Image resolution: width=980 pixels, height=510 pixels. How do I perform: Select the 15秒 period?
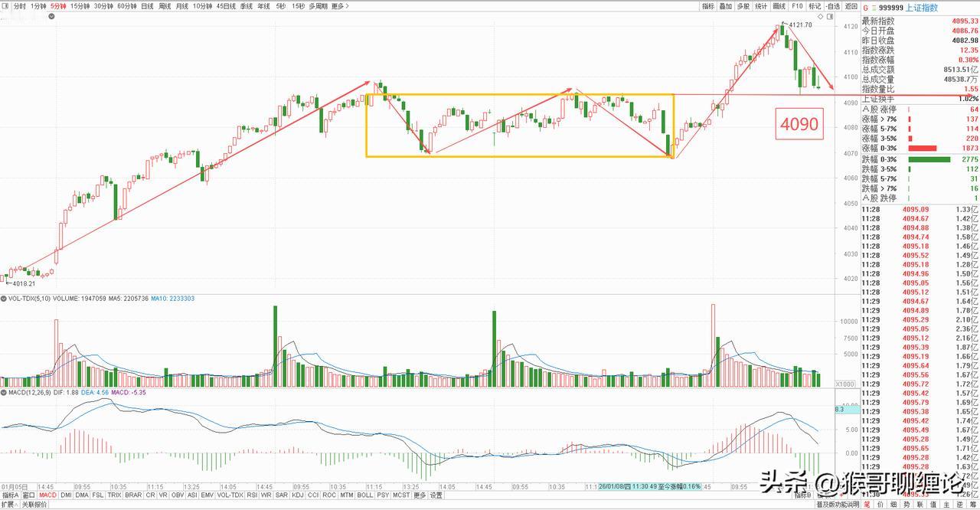pos(298,6)
